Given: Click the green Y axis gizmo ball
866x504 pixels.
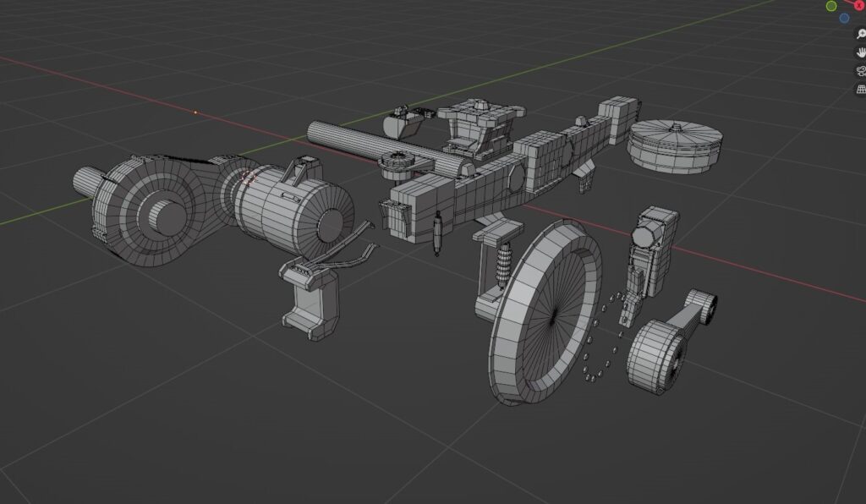Looking at the screenshot, I should coord(831,6).
